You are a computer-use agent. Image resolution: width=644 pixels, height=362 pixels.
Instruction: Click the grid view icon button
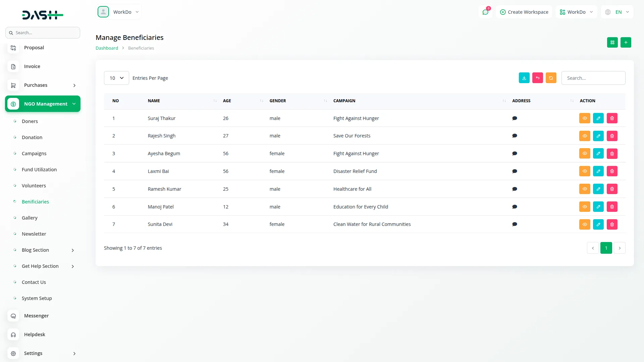tap(612, 43)
